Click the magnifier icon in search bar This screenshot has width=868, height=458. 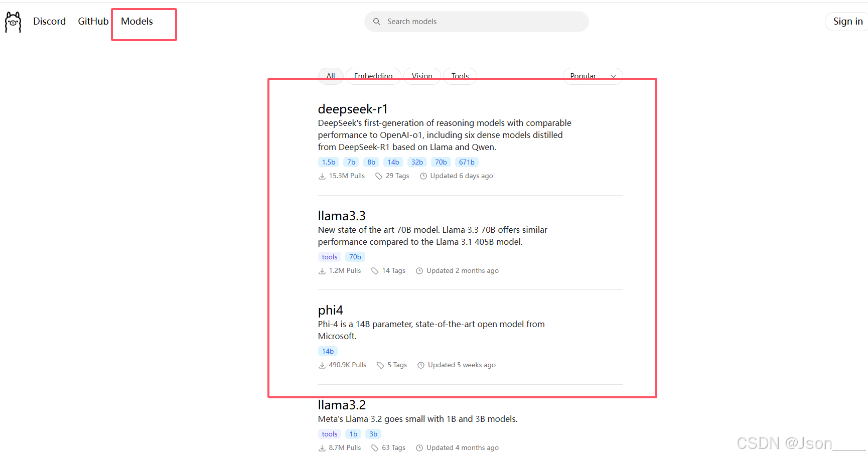pos(377,22)
